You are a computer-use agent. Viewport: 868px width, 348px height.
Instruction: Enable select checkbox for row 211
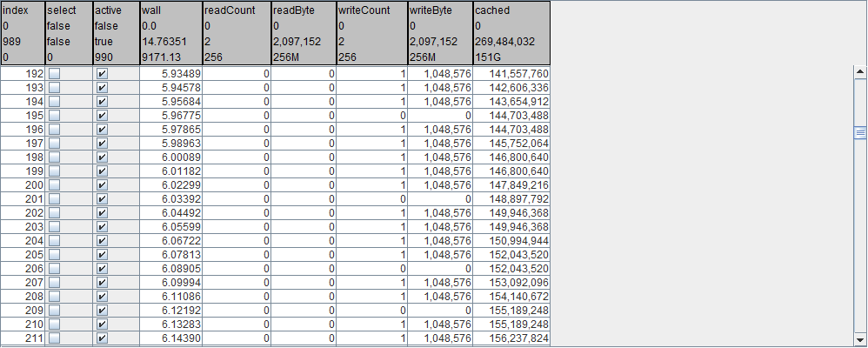coord(54,338)
